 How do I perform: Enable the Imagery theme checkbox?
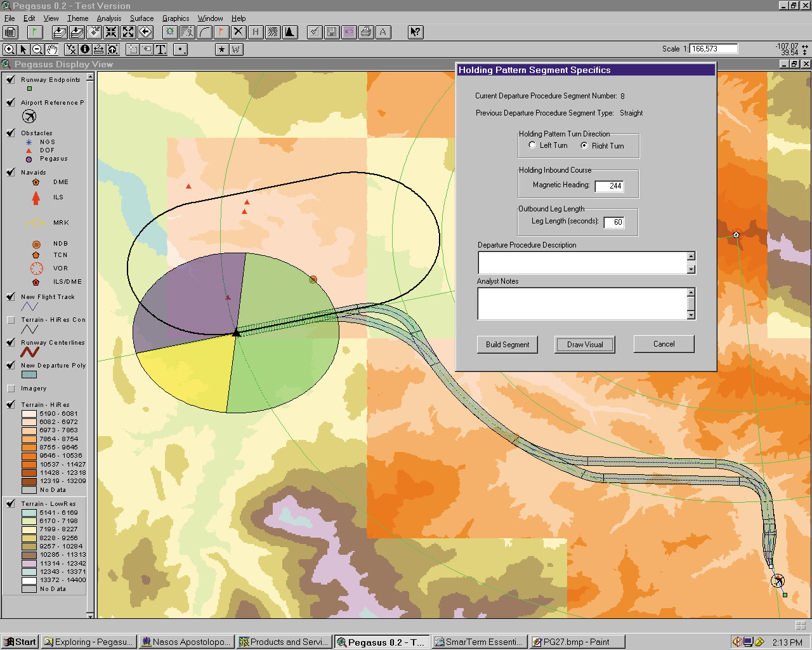[11, 388]
